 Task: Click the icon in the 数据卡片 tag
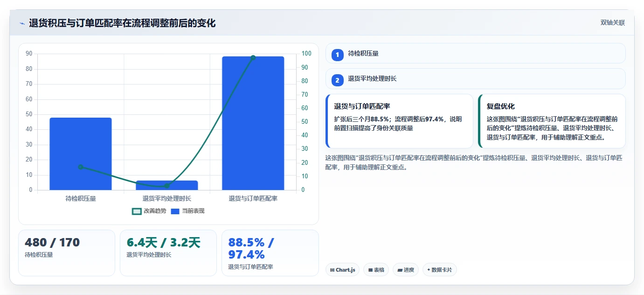coord(429,270)
